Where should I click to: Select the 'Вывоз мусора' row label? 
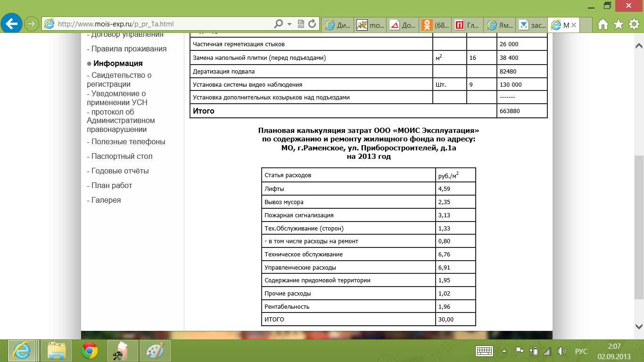click(284, 202)
